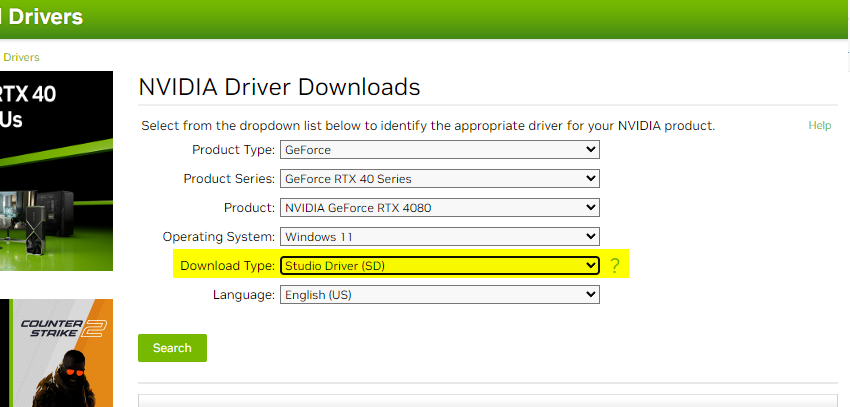Open the Product Series dropdown
The image size is (850, 407).
click(x=440, y=178)
